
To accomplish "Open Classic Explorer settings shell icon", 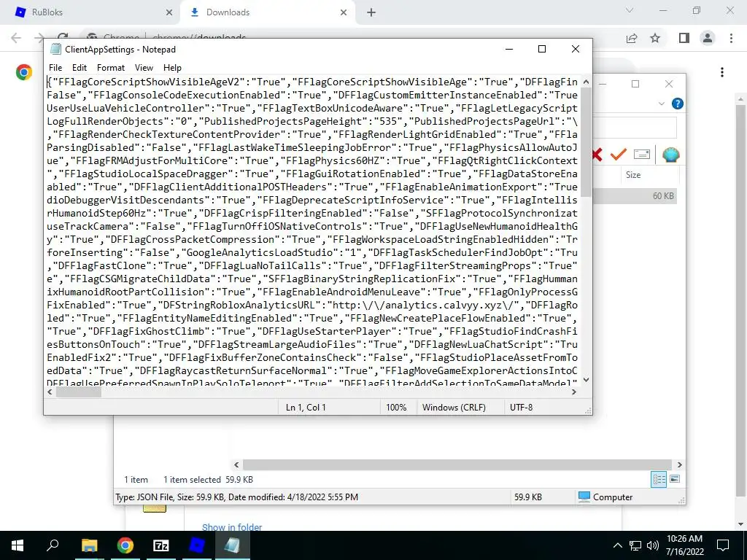I will coord(670,155).
